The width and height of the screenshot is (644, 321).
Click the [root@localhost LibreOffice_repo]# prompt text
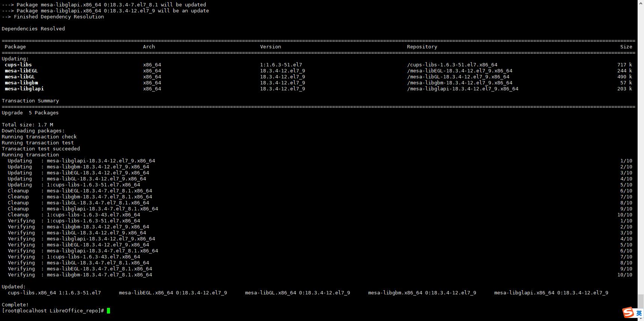(53, 310)
